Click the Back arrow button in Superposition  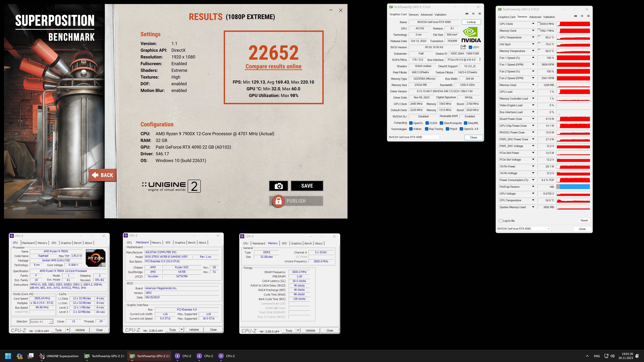point(102,175)
